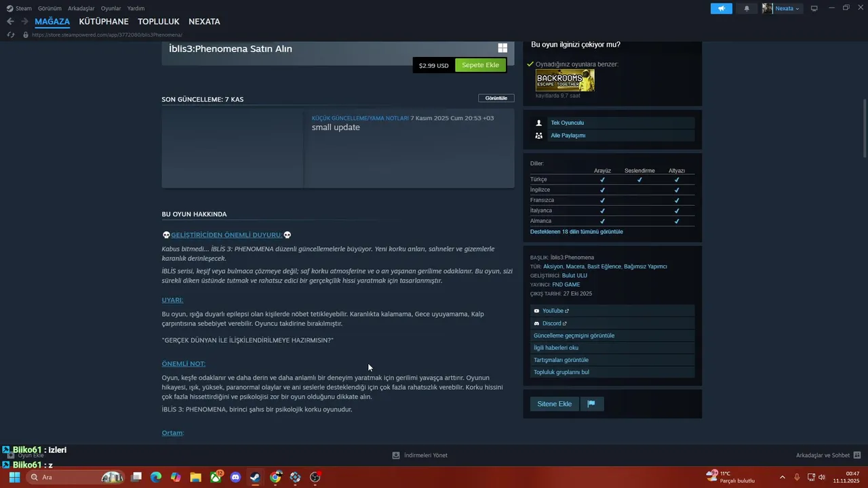Show hidden system tray icons
This screenshot has height=488, width=868.
tap(783, 477)
